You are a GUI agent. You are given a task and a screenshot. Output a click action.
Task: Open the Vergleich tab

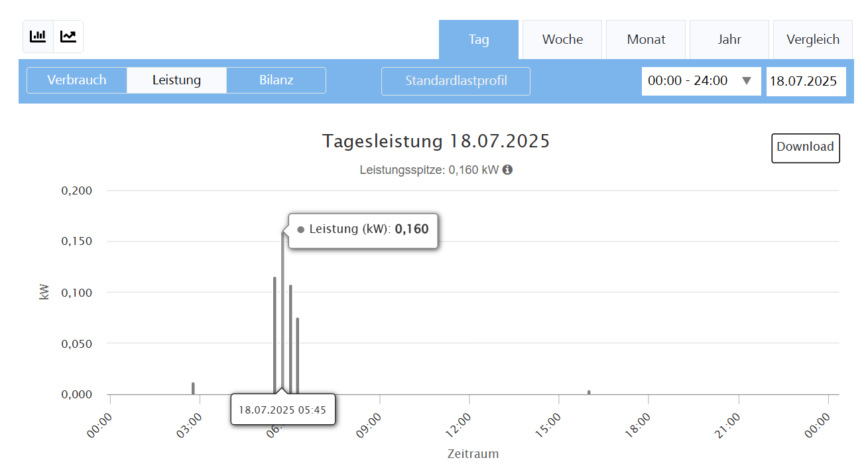813,40
